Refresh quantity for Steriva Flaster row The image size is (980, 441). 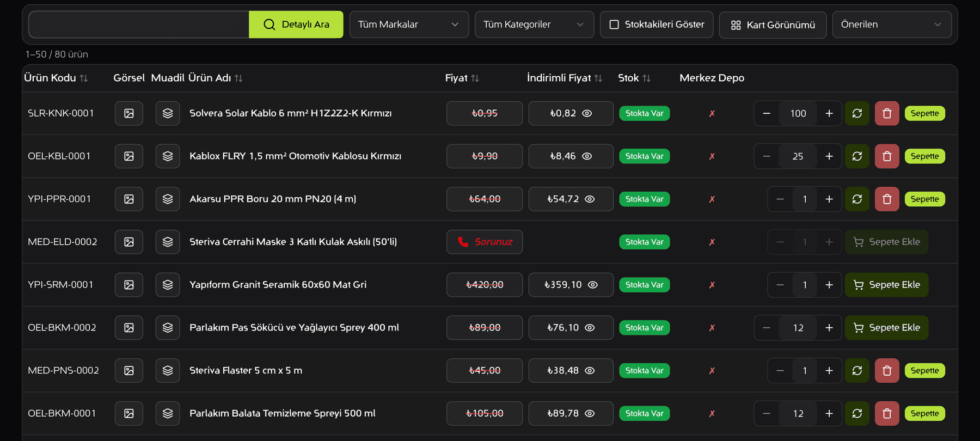tap(857, 371)
